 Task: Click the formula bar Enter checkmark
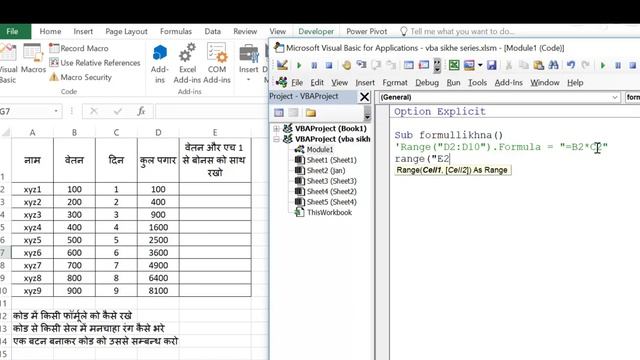[118, 111]
